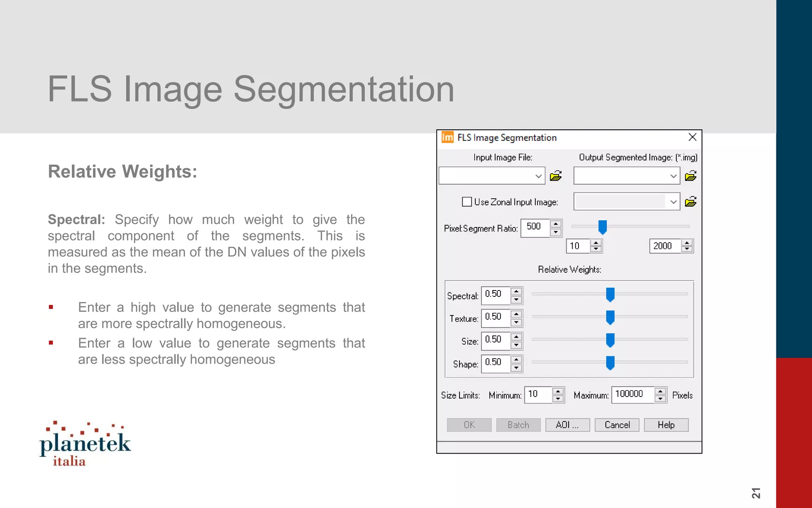The width and height of the screenshot is (812, 508).
Task: Click the Shape weight slider handle
Action: pyautogui.click(x=610, y=363)
